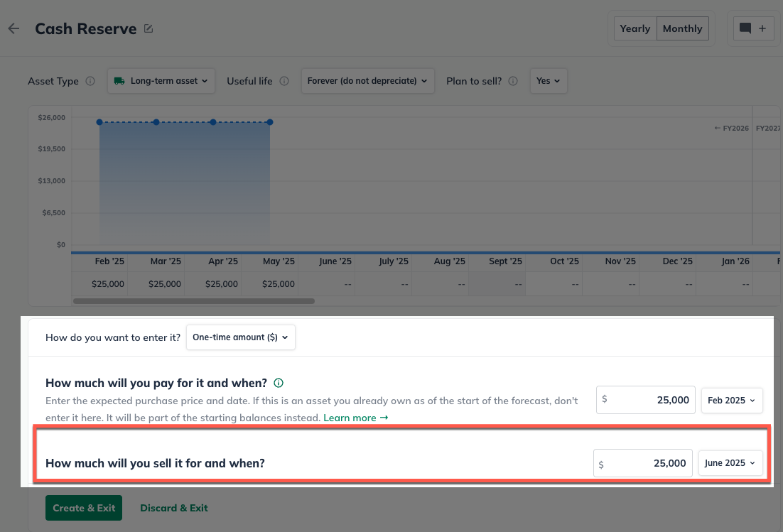Click the horizontal chart scrollbar

(193, 301)
